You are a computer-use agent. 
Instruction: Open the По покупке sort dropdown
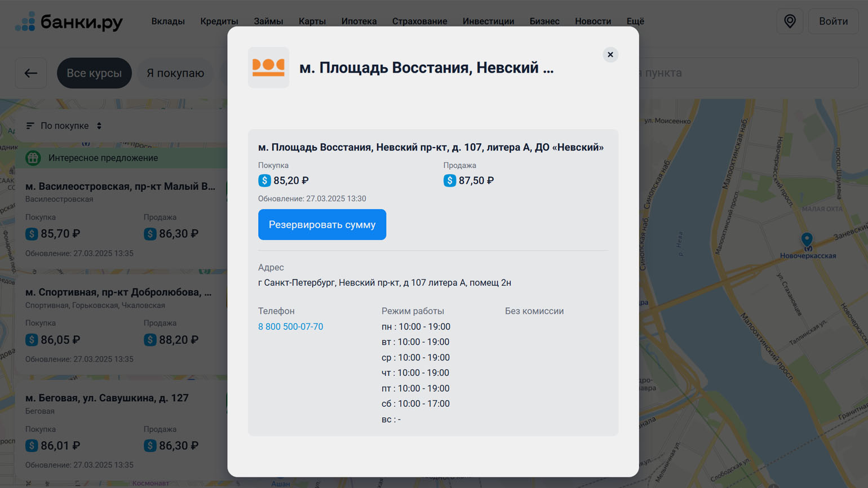64,126
